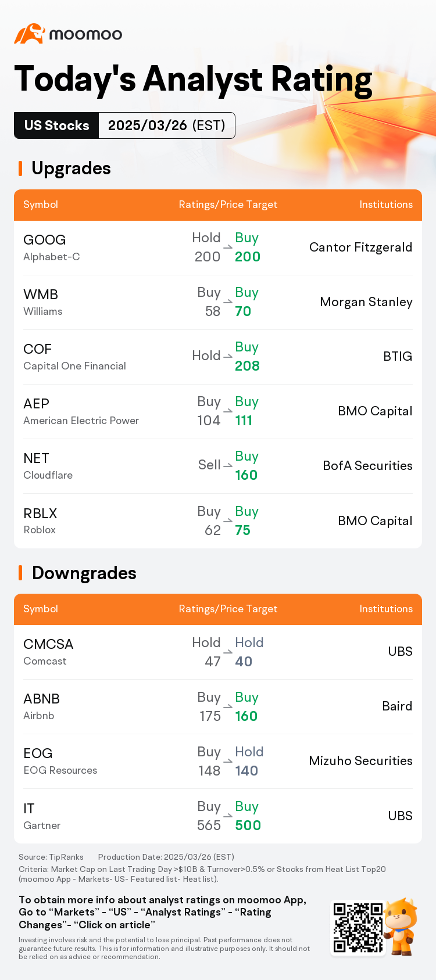Click the Cantor Fitzgerald institution name
The image size is (436, 980).
[360, 247]
